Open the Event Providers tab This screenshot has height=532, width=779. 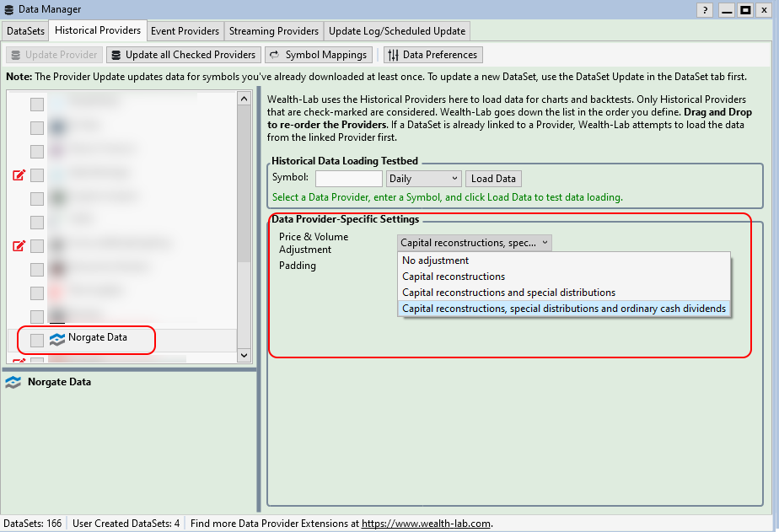(185, 31)
